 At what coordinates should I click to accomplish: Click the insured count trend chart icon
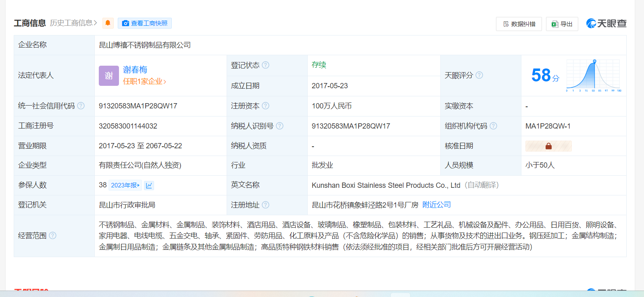pyautogui.click(x=149, y=185)
